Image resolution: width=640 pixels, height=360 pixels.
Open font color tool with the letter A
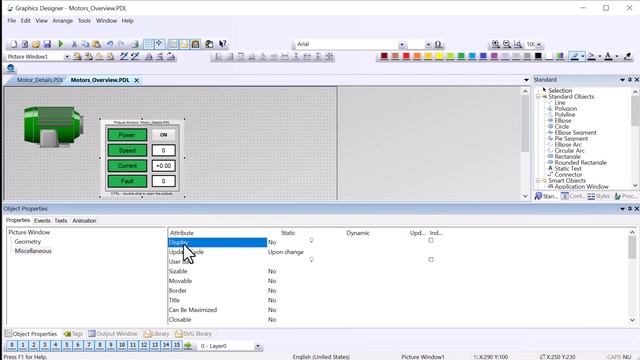click(x=608, y=56)
